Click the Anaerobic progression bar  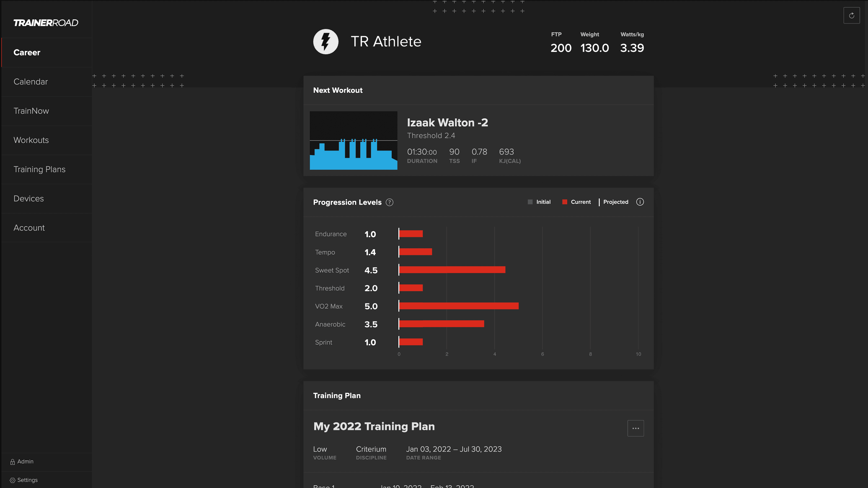click(442, 324)
